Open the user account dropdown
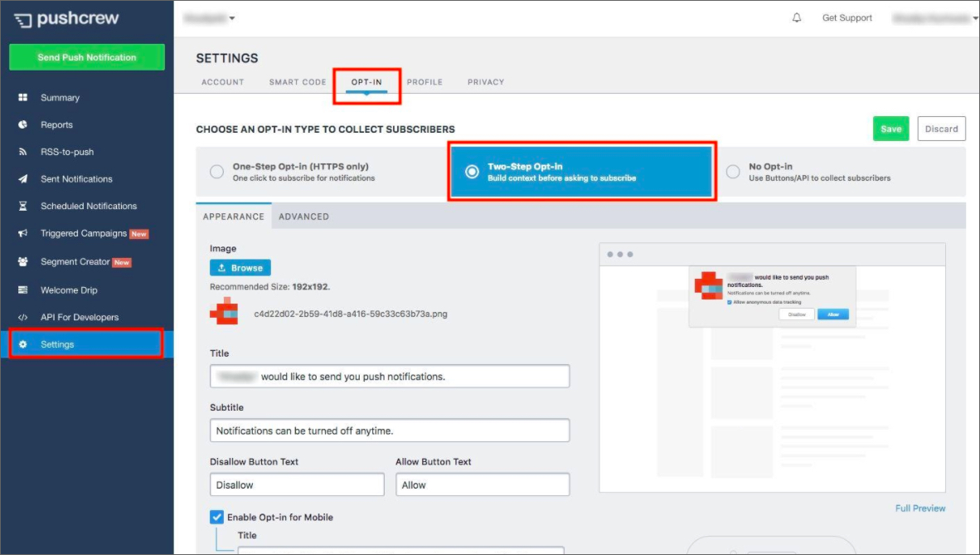This screenshot has width=980, height=555. tap(935, 18)
